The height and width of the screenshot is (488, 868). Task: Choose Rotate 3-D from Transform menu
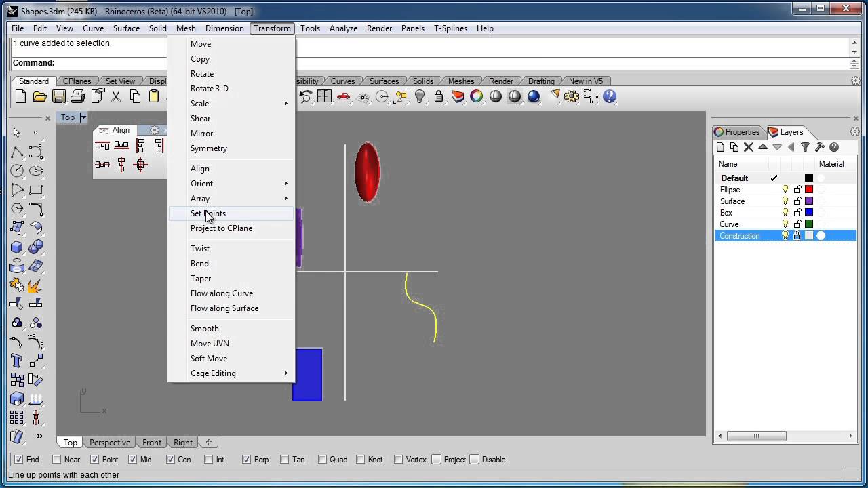point(210,89)
